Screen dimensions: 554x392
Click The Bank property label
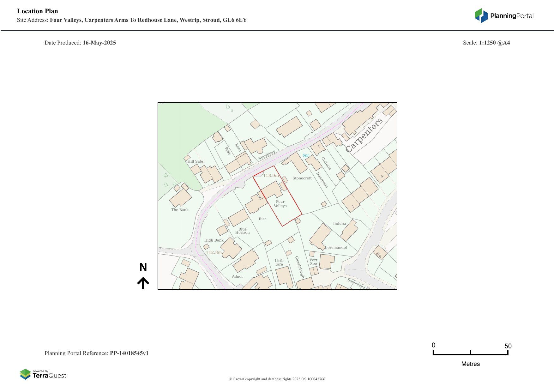(180, 210)
